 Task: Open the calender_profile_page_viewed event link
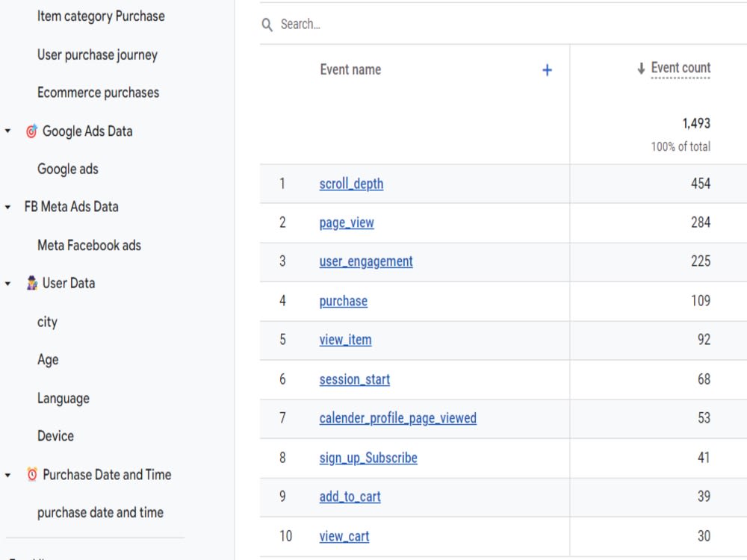(x=397, y=418)
